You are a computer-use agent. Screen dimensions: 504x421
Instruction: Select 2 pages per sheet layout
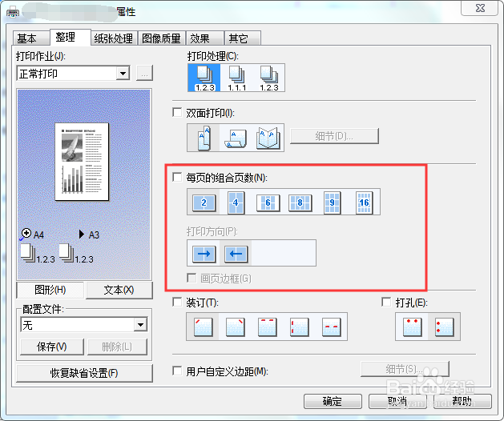click(204, 202)
